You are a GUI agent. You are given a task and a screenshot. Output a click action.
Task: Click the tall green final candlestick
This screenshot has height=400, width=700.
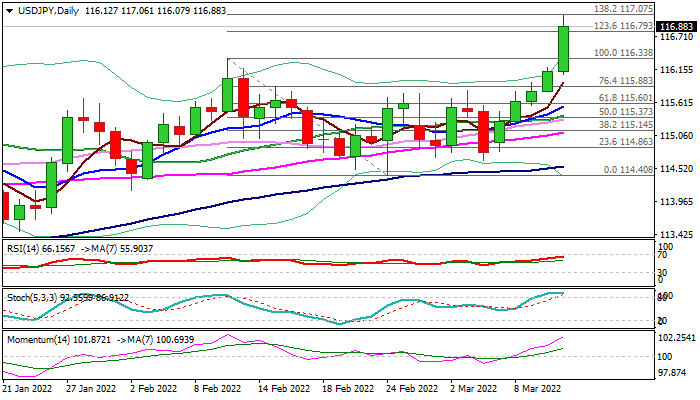point(563,49)
